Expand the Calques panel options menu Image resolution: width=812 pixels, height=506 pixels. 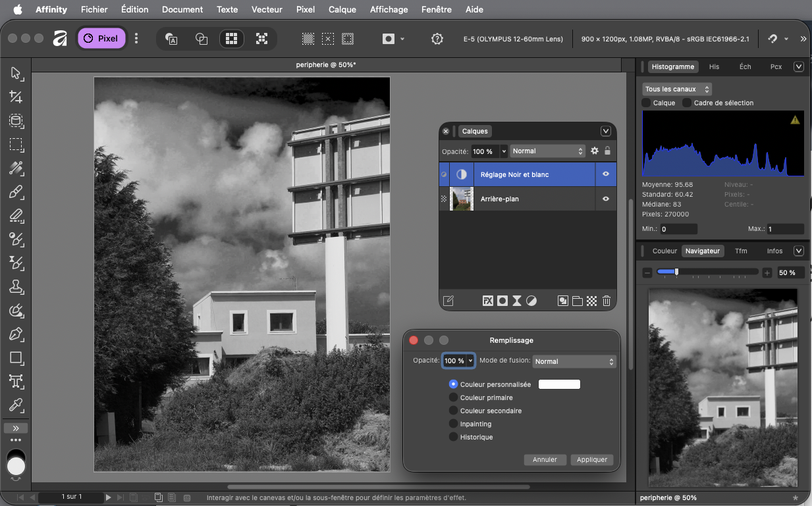(x=606, y=131)
